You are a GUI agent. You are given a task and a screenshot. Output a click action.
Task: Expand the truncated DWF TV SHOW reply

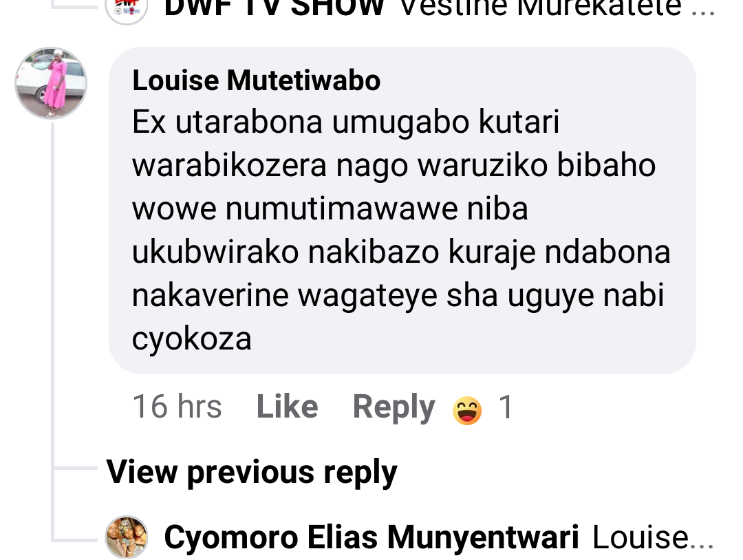(x=557, y=8)
